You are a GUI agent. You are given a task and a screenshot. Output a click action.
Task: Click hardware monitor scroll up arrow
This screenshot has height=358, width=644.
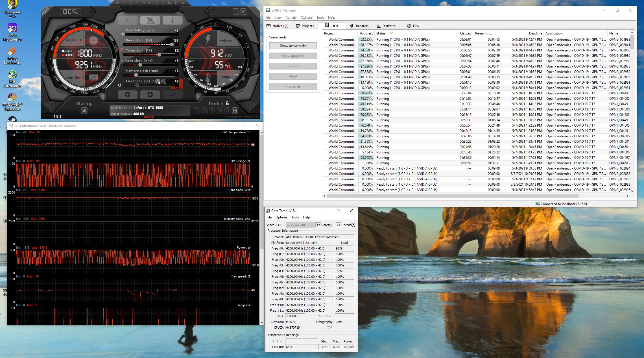pos(261,133)
